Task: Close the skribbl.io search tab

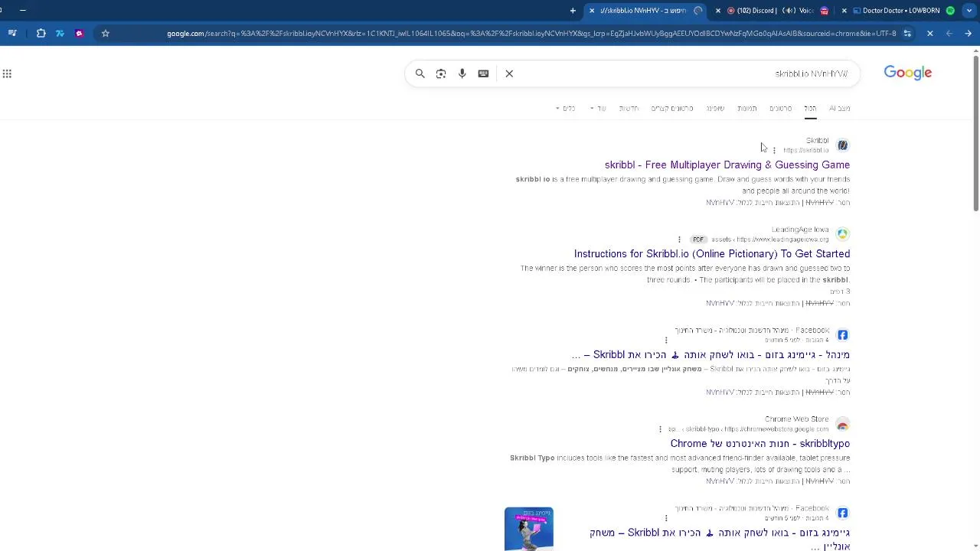Action: [x=592, y=11]
